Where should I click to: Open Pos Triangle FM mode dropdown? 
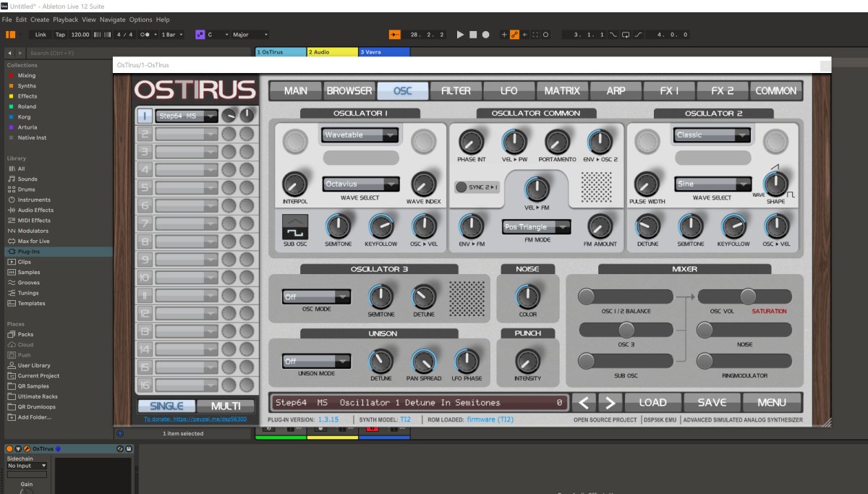(x=536, y=227)
